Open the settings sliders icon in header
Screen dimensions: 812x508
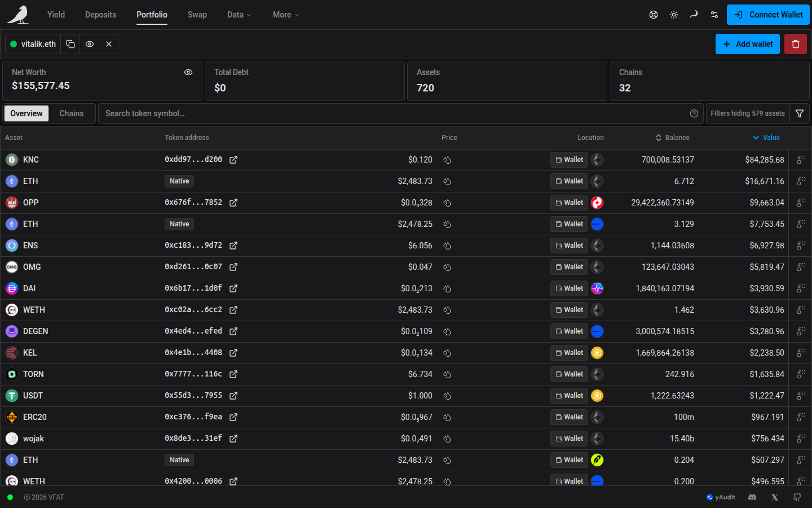click(x=714, y=15)
